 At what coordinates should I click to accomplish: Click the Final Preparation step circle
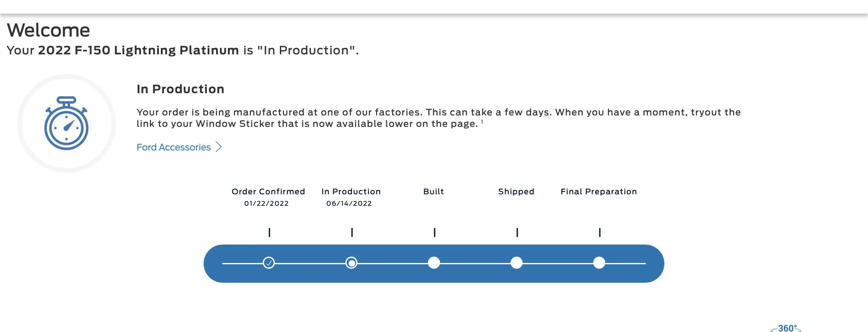tap(599, 263)
